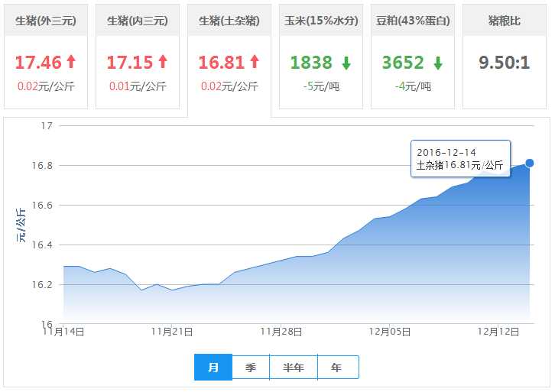The height and width of the screenshot is (392, 555).
Task: Click green down arrow beside 1838
Action: point(346,63)
